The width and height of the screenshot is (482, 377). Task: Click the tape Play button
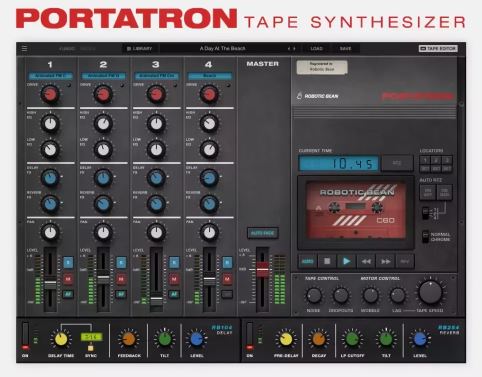click(346, 261)
